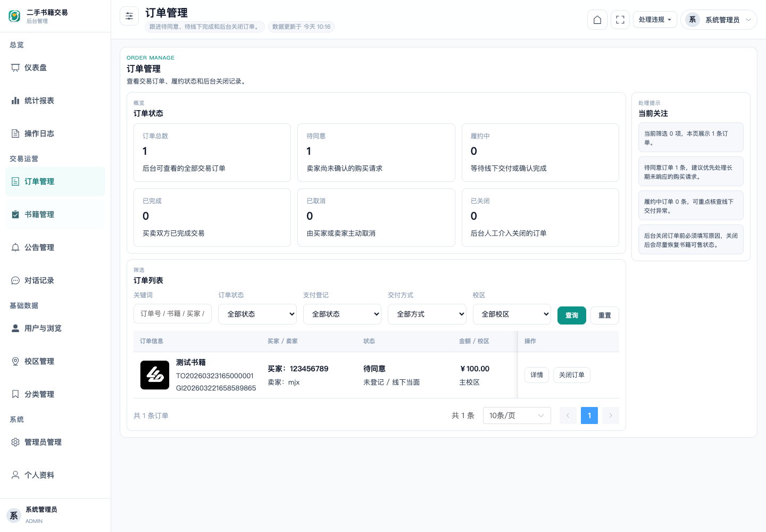This screenshot has height=532, width=766.
Task: Open 校区管理 in the sidebar
Action: click(x=55, y=361)
